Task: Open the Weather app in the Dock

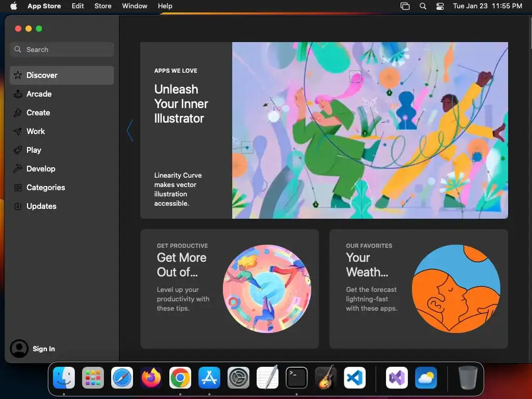Action: tap(426, 378)
